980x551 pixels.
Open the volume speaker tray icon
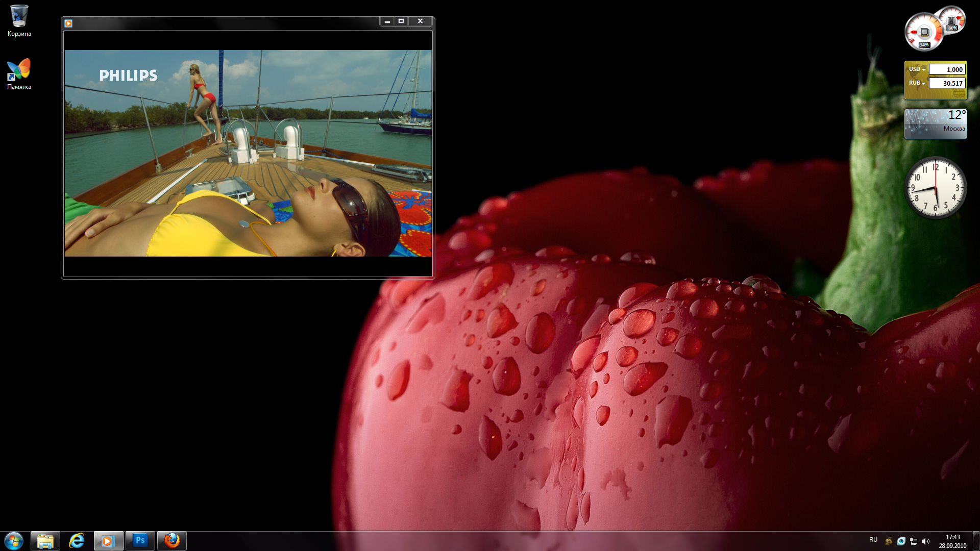click(x=926, y=541)
